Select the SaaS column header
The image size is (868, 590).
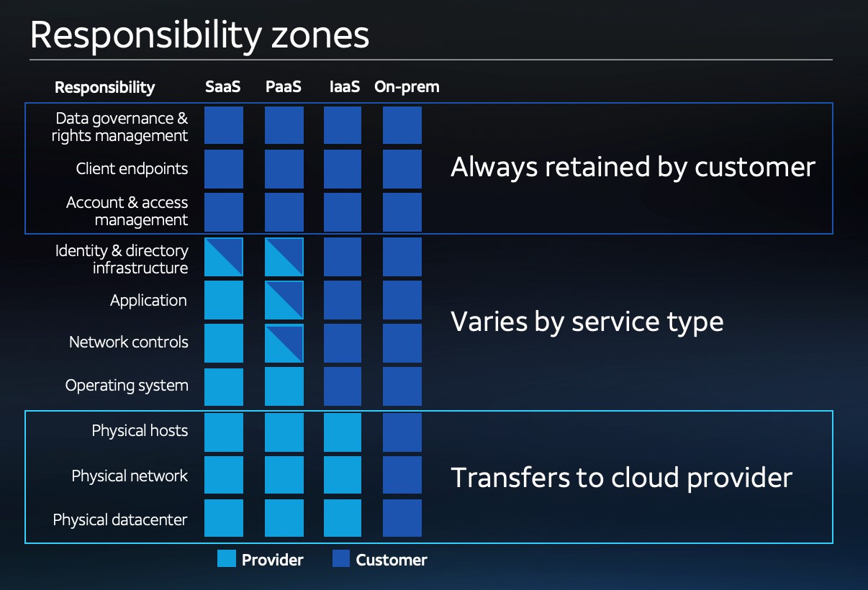[223, 87]
